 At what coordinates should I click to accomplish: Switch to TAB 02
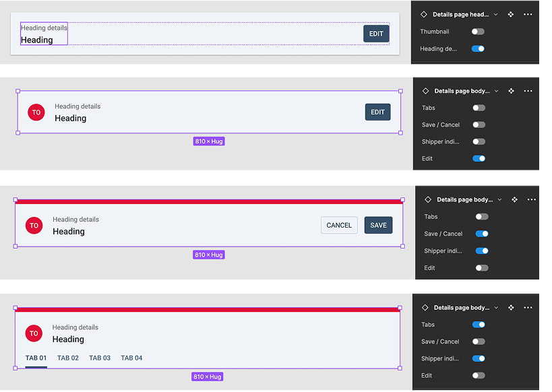point(67,358)
